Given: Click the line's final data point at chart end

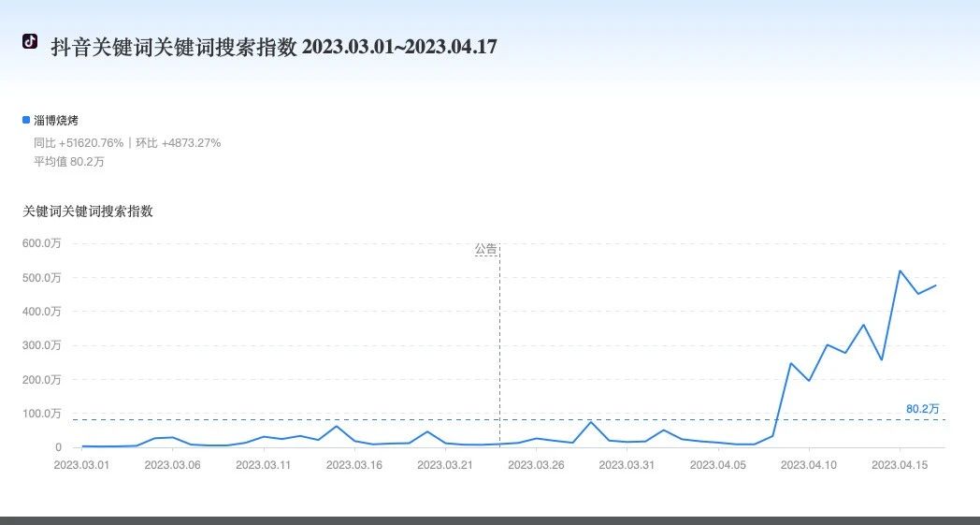Looking at the screenshot, I should pyautogui.click(x=936, y=285).
